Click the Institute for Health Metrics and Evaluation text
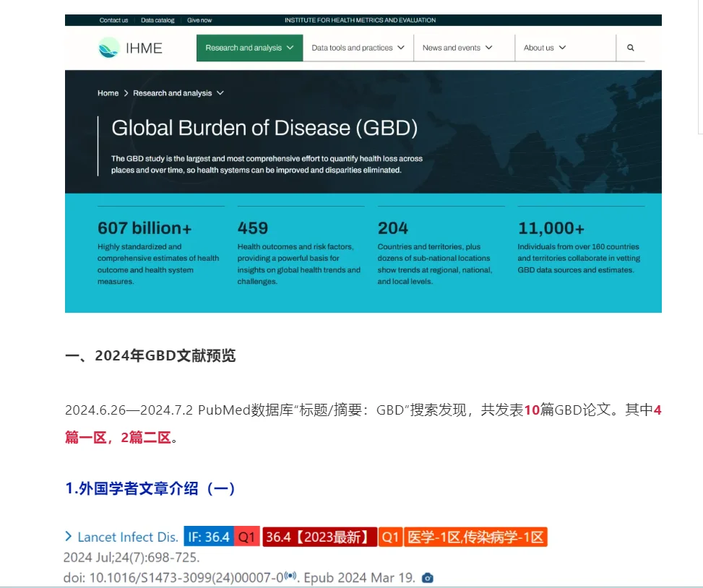Image resolution: width=703 pixels, height=588 pixels. [360, 20]
